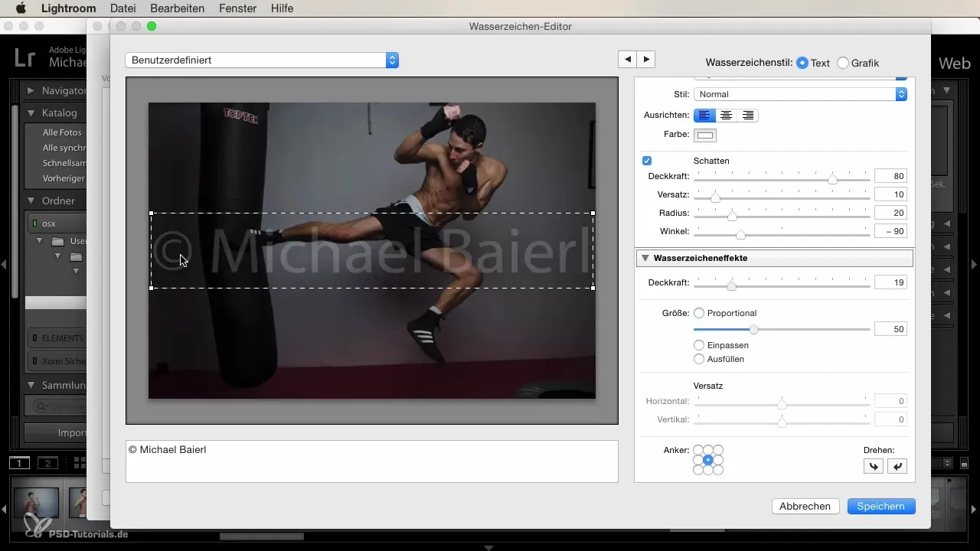
Task: Align watermark text left
Action: coord(704,116)
